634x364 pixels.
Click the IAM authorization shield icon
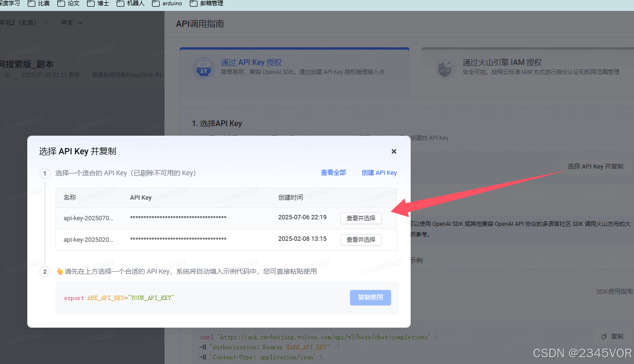click(445, 68)
